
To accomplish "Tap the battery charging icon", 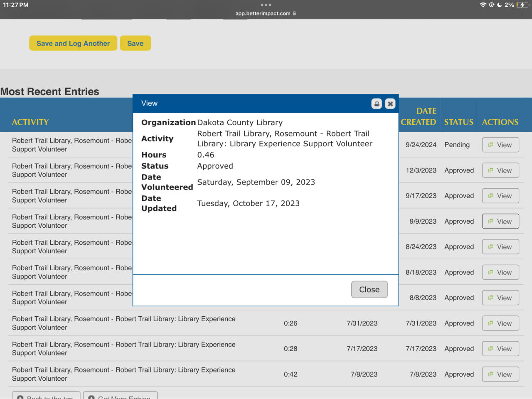I will [x=523, y=5].
